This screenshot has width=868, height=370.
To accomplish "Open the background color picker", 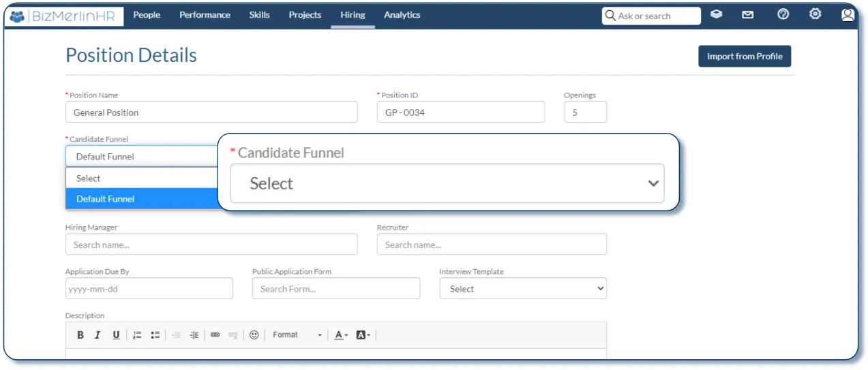I will click(x=363, y=335).
